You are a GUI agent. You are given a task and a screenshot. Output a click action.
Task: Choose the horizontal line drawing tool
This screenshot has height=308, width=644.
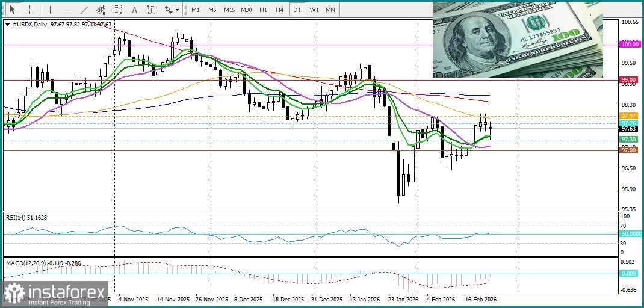click(67, 10)
